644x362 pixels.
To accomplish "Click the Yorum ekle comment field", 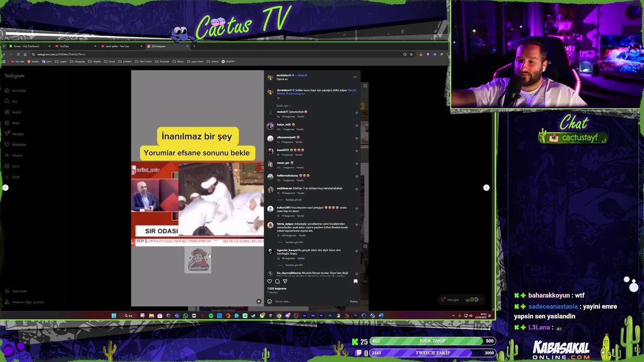I will pos(310,302).
